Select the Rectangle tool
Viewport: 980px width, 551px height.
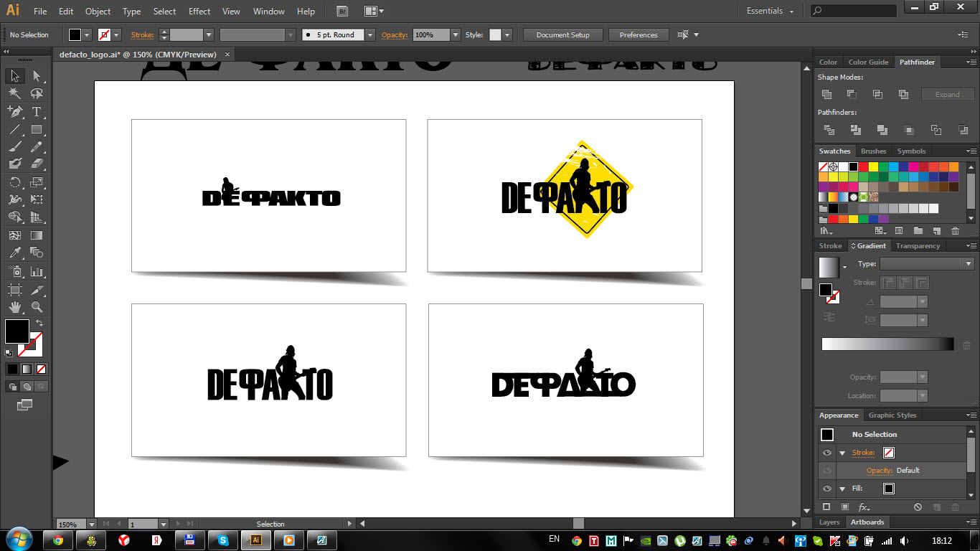click(x=37, y=130)
